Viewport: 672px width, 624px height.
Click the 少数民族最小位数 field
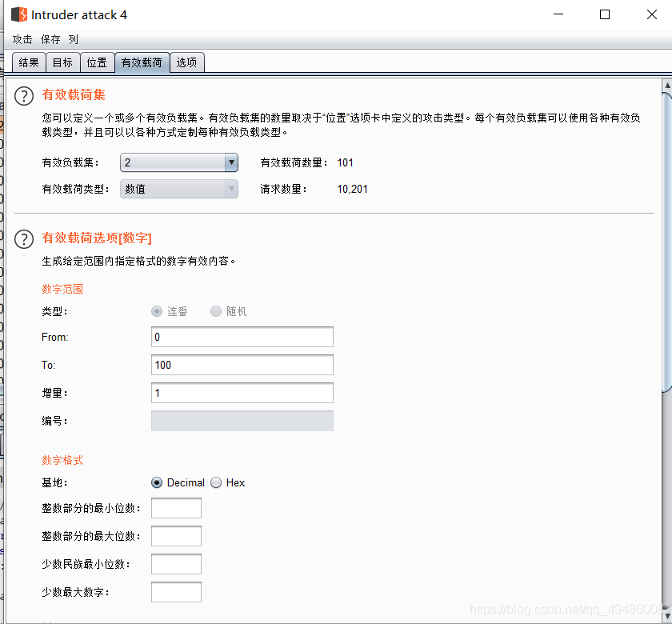(176, 564)
